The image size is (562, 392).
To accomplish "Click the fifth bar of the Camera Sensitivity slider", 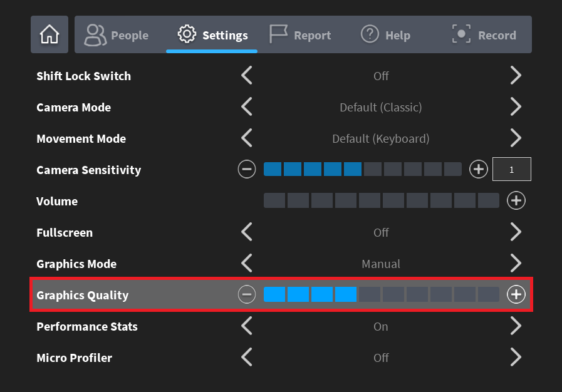I will click(353, 169).
